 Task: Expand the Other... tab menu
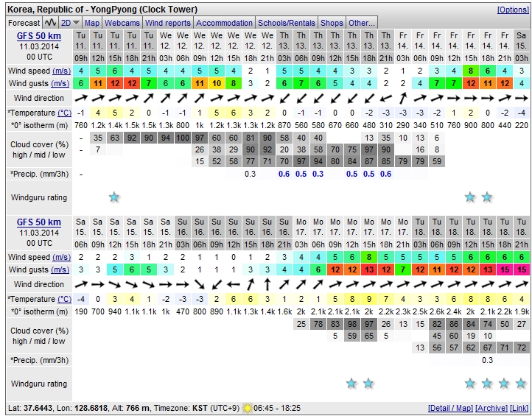click(361, 23)
